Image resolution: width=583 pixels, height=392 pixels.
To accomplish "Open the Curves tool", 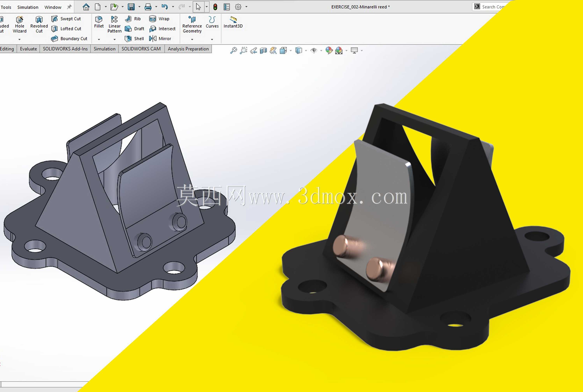I will [x=212, y=22].
